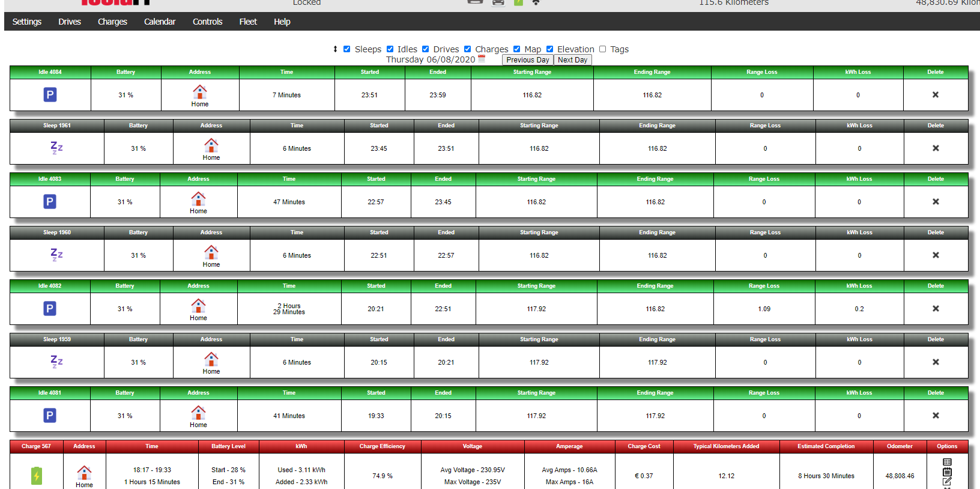980x489 pixels.
Task: Toggle the Elevation checkbox
Action: point(549,49)
